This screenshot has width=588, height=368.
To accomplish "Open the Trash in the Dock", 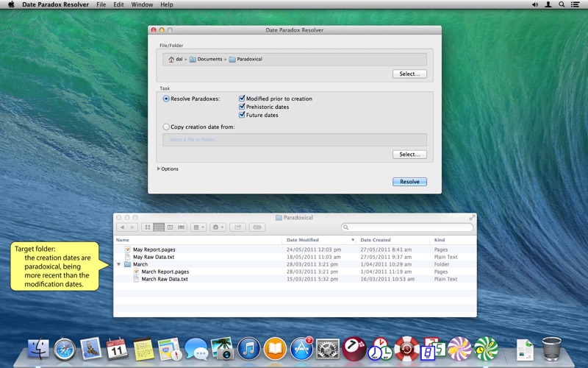I will [552, 349].
